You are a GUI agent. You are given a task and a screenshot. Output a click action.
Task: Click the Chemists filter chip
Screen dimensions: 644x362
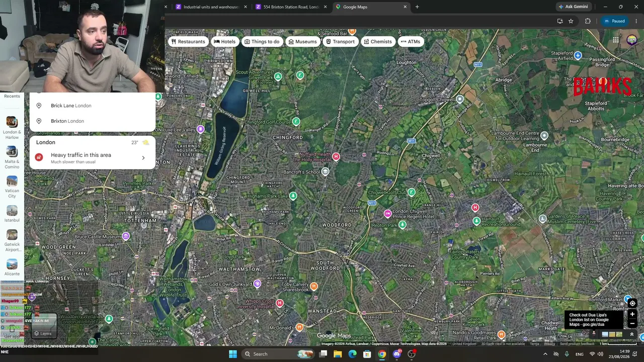(377, 42)
